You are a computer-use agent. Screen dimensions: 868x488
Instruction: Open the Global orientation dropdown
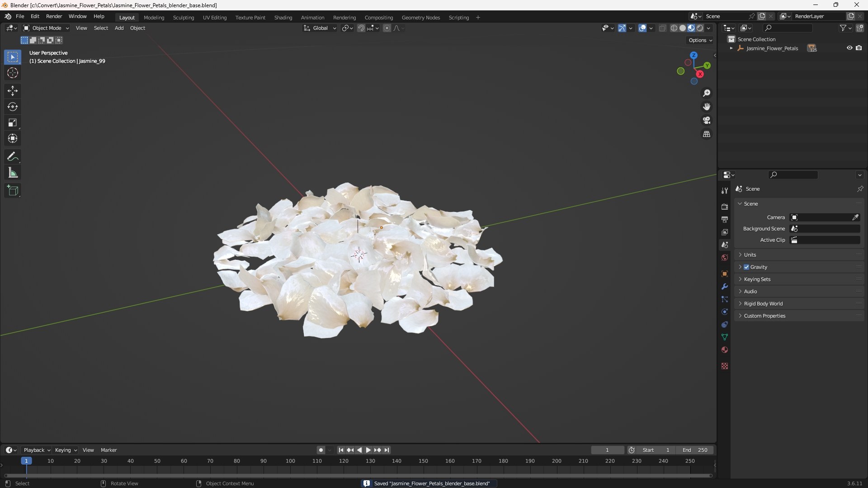tap(320, 28)
